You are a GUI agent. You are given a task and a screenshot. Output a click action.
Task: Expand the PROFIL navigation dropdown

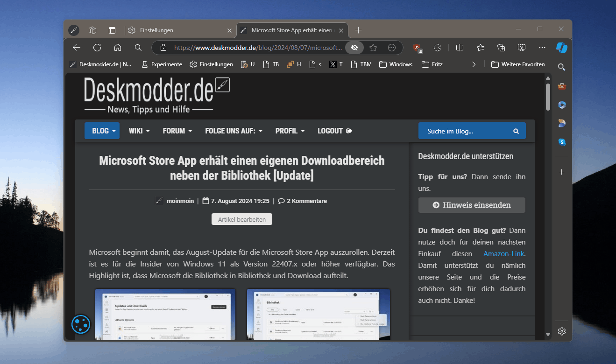click(290, 131)
